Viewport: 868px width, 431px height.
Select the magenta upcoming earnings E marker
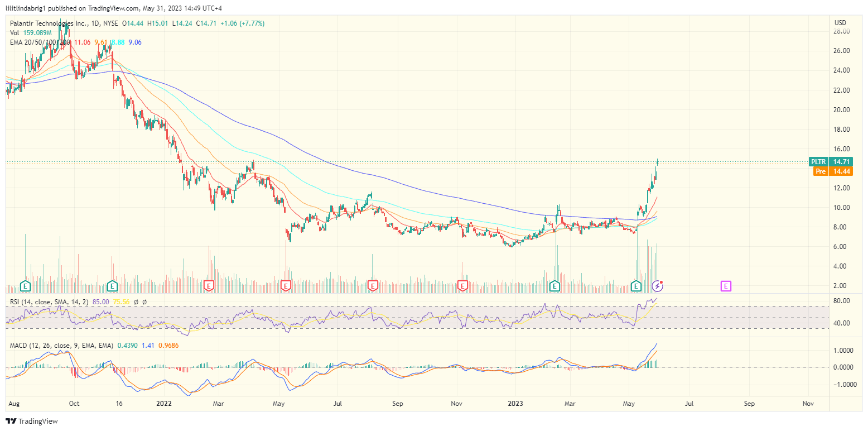point(726,285)
